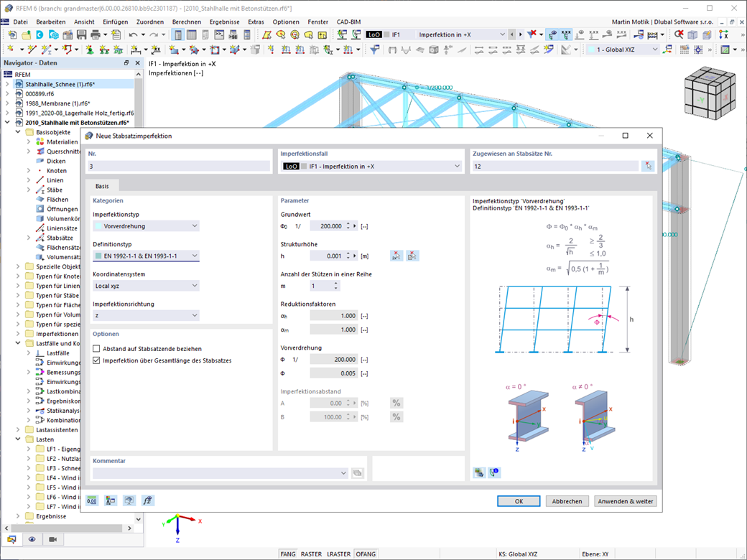The width and height of the screenshot is (747, 560).
Task: Open the Bearbeiten menu
Action: coord(50,22)
